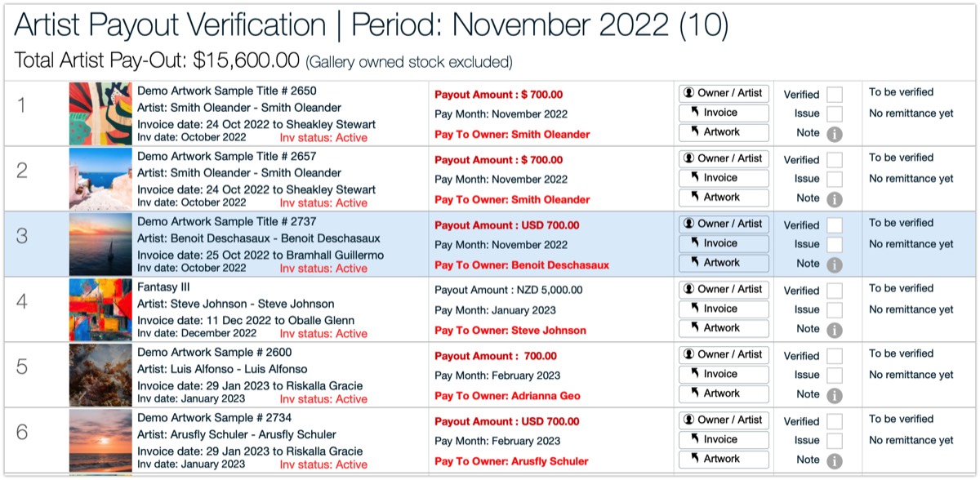This screenshot has height=480, width=980.
Task: Open the Artwork button in row 6
Action: pyautogui.click(x=724, y=459)
